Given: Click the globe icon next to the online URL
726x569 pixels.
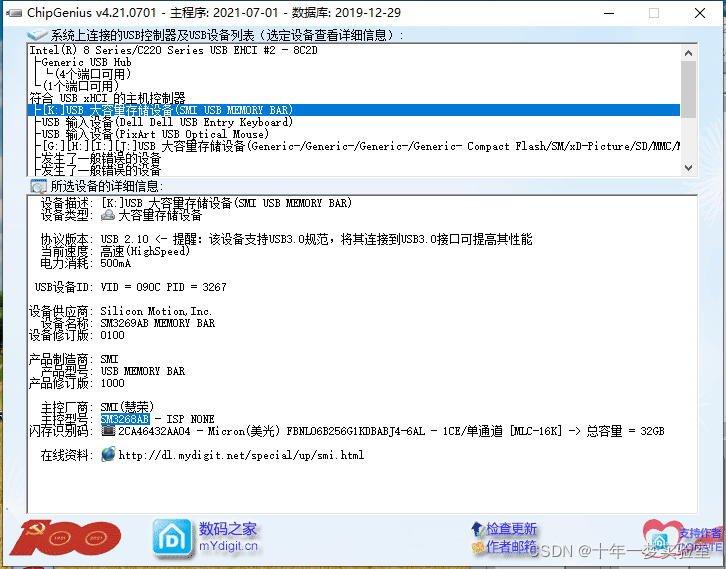Looking at the screenshot, I should (x=108, y=454).
